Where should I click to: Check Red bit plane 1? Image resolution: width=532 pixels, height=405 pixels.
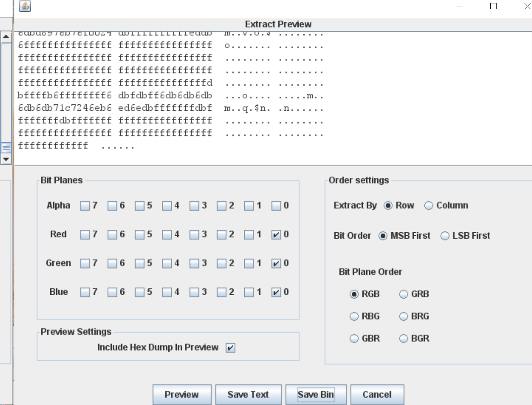click(249, 234)
